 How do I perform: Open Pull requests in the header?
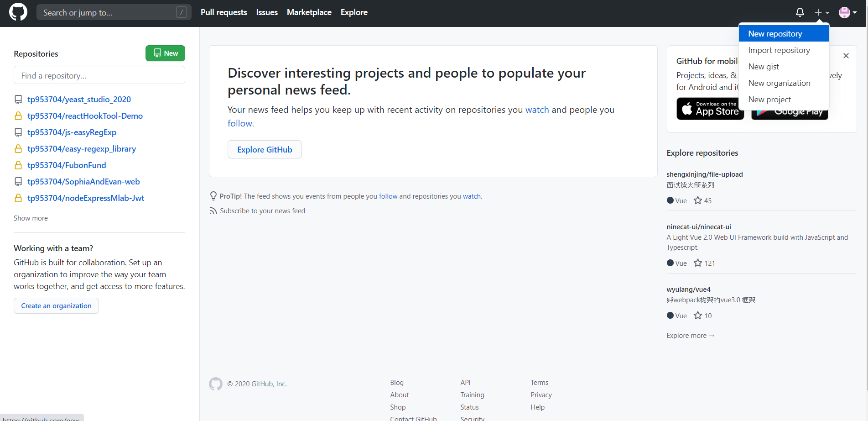pos(224,12)
